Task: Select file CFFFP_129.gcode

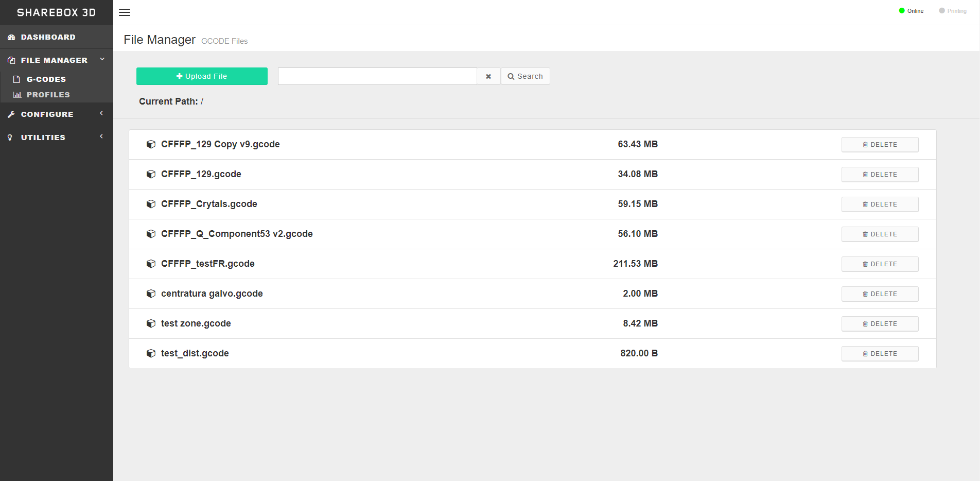Action: 201,174
